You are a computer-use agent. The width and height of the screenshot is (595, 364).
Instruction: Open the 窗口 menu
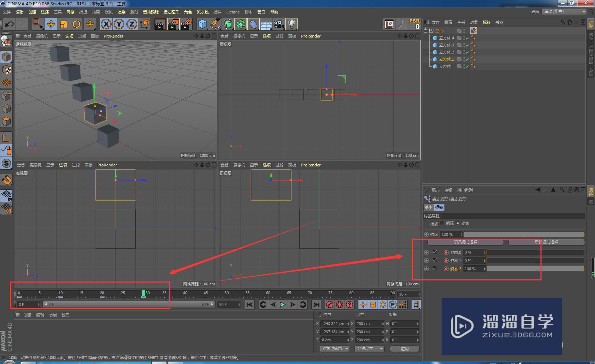tap(261, 12)
